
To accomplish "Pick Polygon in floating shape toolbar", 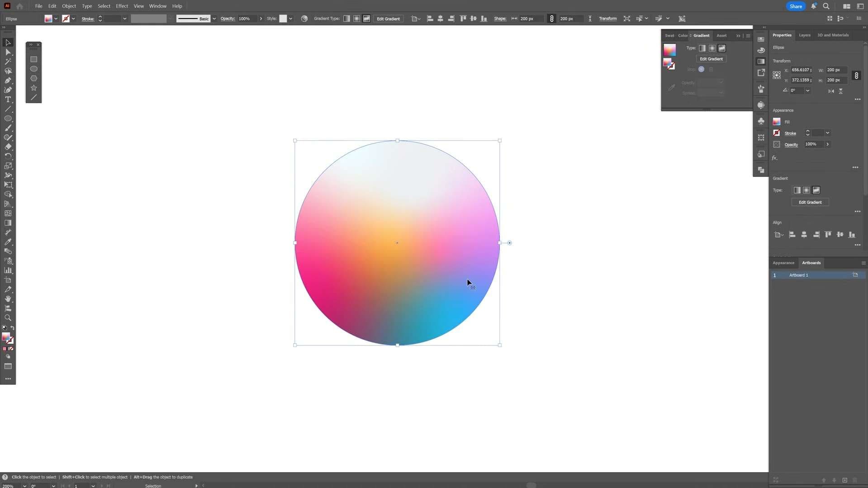I will 33,78.
